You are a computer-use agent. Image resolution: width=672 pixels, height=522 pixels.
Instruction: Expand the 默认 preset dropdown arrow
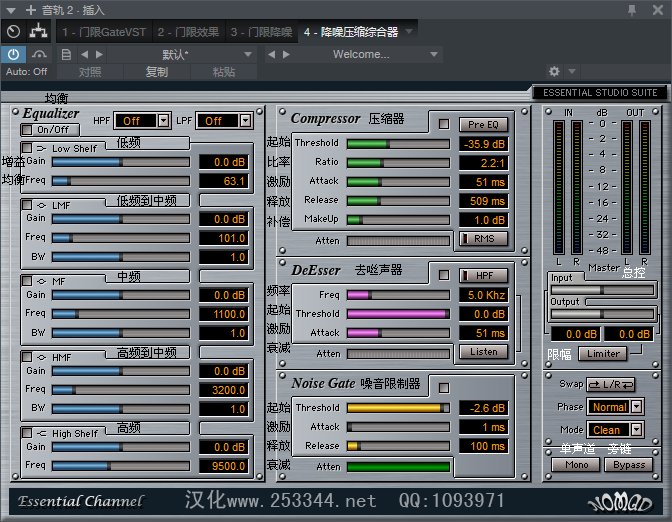248,54
